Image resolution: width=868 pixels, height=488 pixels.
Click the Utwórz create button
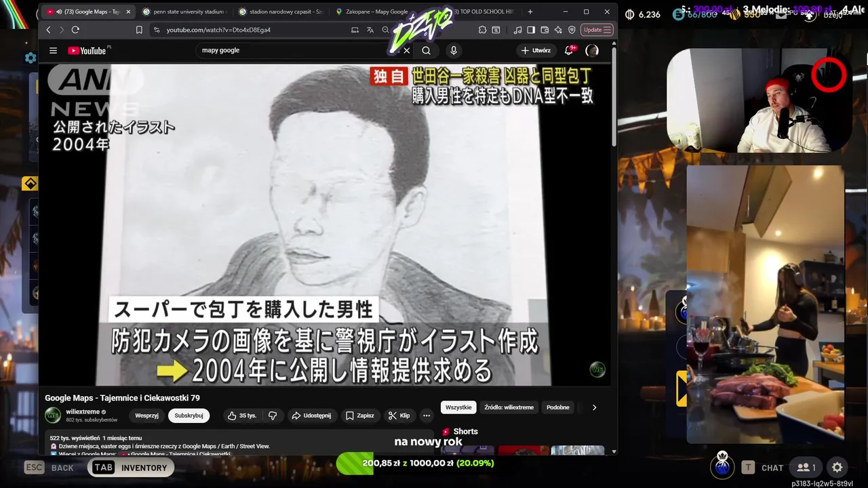pyautogui.click(x=536, y=50)
